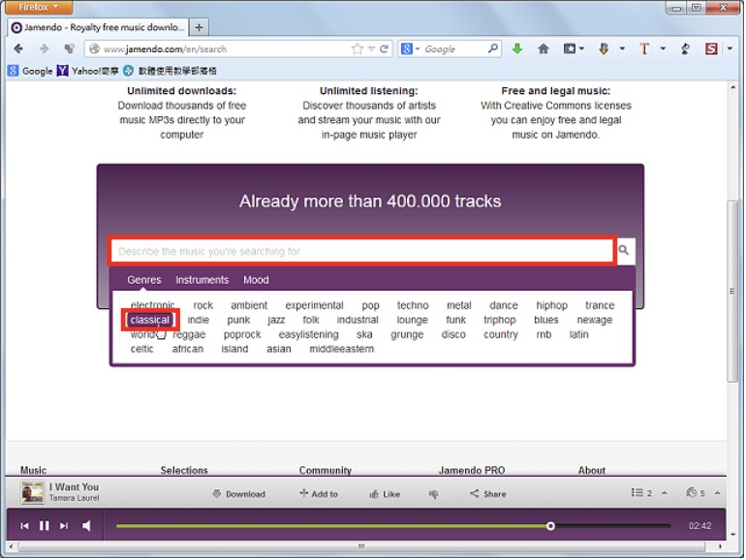Image resolution: width=746 pixels, height=560 pixels.
Task: Choose the celtic genre tag
Action: tap(141, 349)
